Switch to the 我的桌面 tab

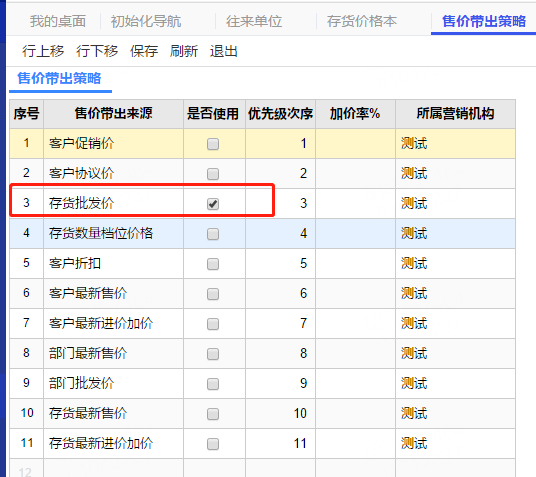pos(58,21)
